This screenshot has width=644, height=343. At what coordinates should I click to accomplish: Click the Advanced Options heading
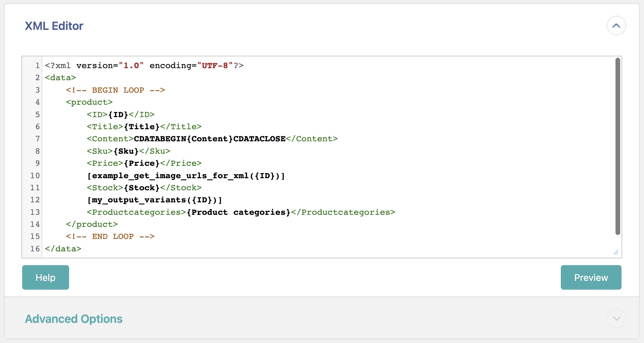tap(73, 319)
